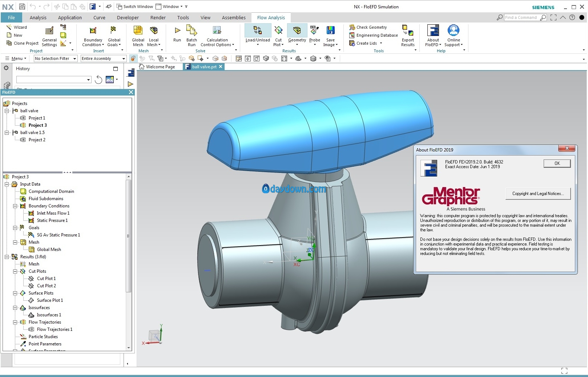Open Calculation Control Options

coord(217,36)
